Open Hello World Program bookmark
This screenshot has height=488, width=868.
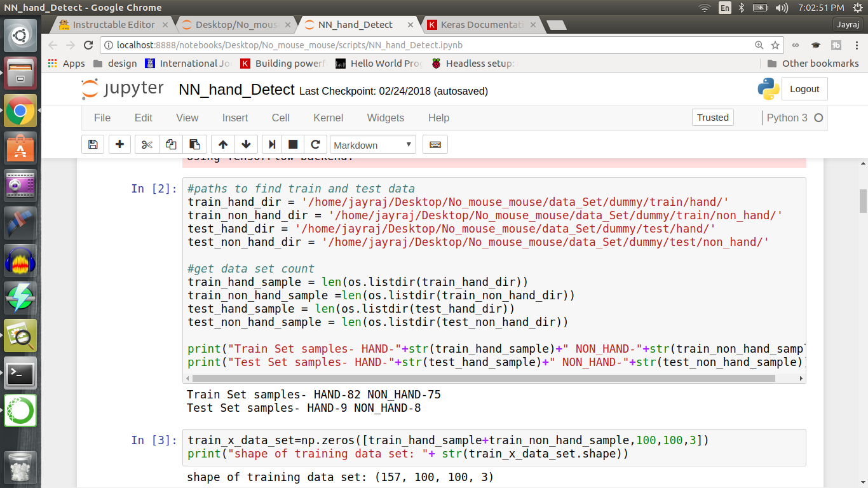point(379,64)
